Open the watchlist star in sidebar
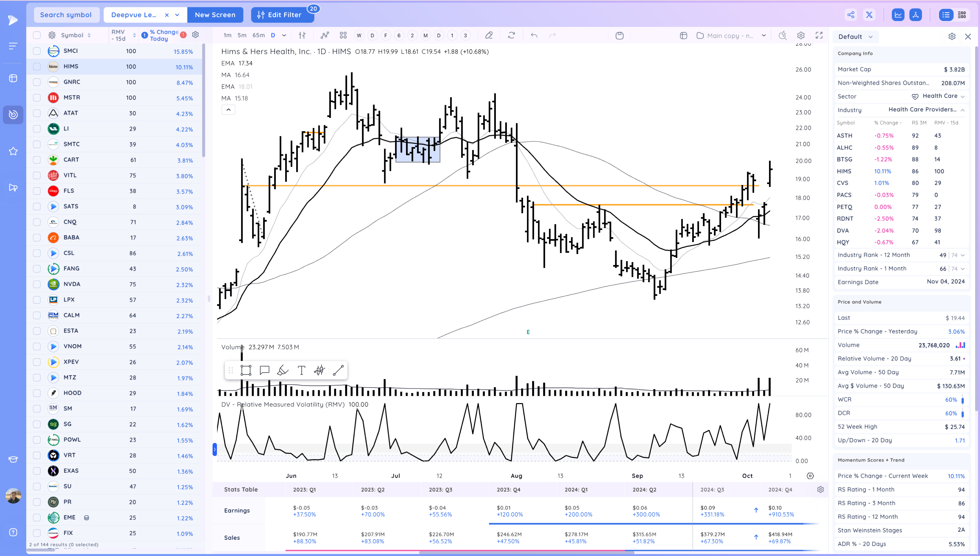Viewport: 980px width, 556px height. tap(13, 151)
